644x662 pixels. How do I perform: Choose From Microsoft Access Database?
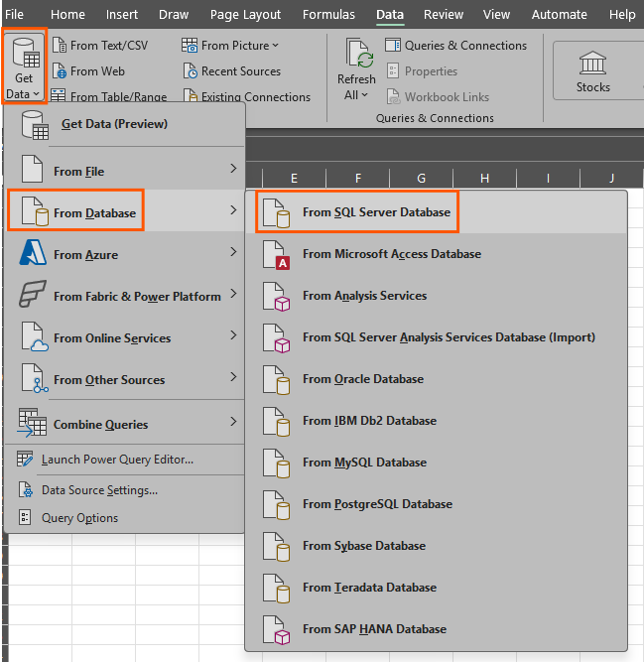pos(436,254)
